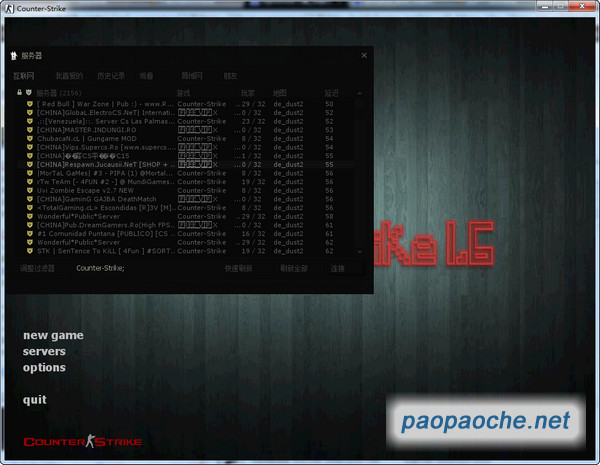Click shield icon beside TotalGaming.cL Escondidas server

29,208
